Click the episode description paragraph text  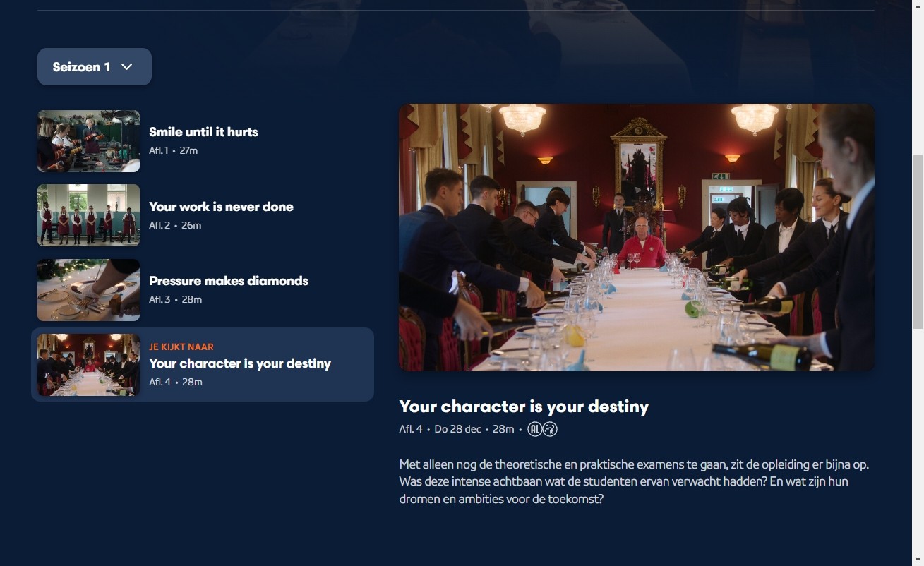(x=634, y=482)
